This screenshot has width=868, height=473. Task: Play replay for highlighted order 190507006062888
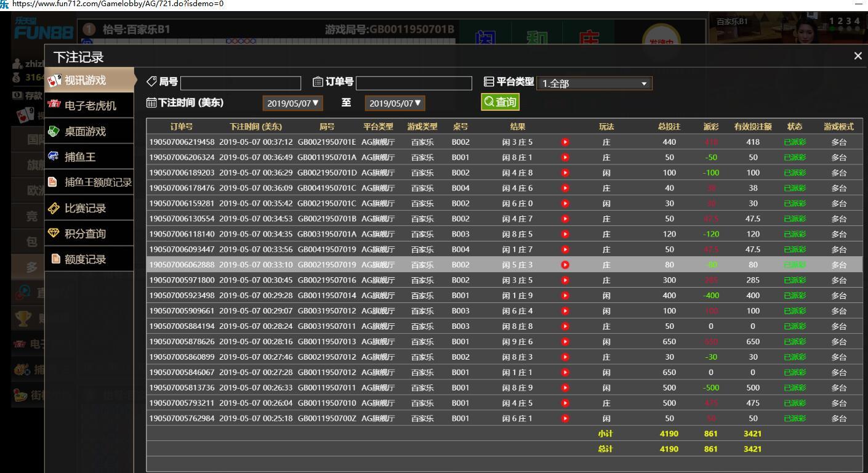coord(565,265)
